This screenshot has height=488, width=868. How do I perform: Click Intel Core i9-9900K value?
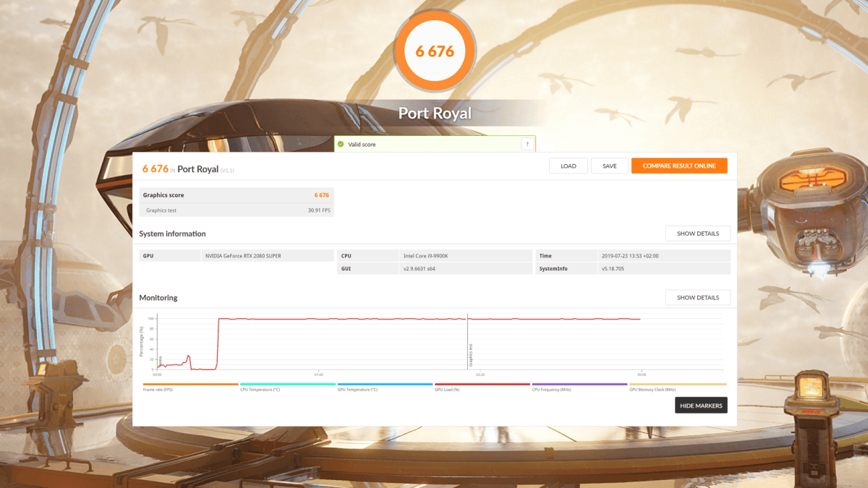point(427,256)
